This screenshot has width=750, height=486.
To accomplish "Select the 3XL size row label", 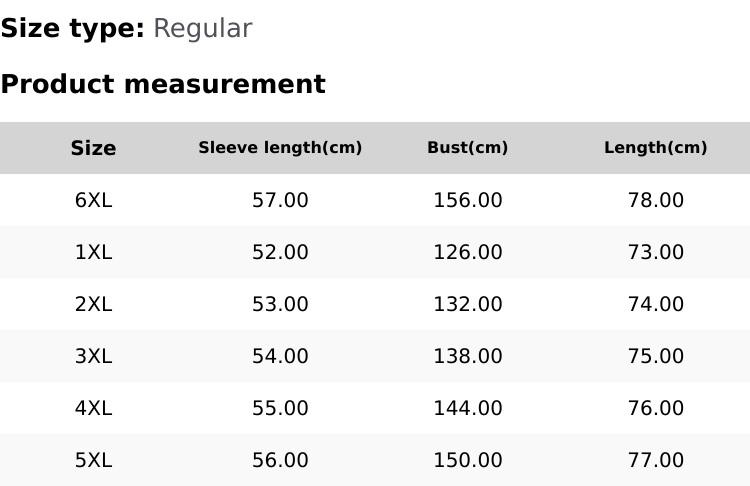I will pos(93,356).
